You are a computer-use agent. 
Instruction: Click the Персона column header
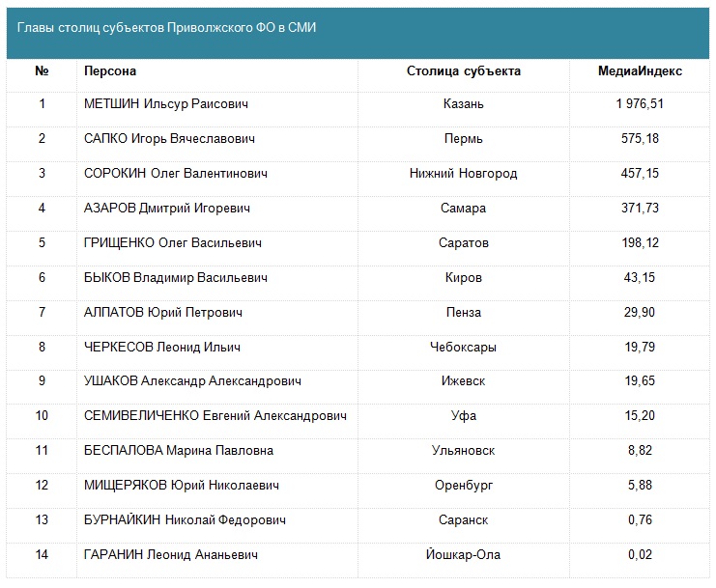tap(110, 71)
